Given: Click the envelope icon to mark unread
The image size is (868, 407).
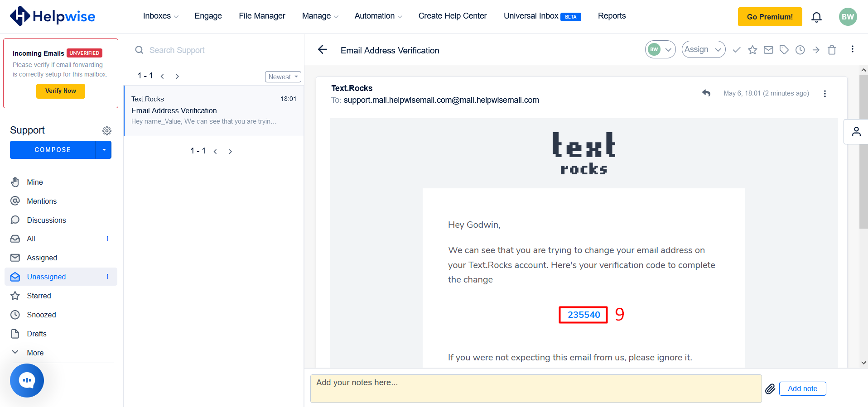Looking at the screenshot, I should click(768, 50).
